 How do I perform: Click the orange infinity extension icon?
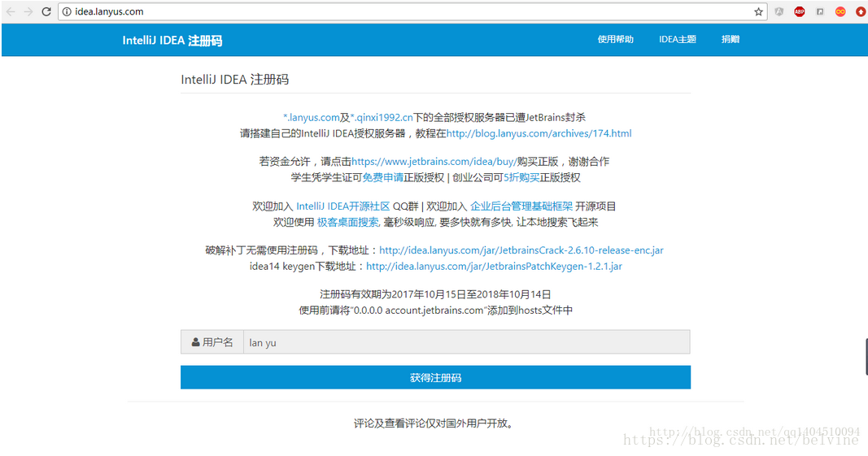(x=840, y=11)
